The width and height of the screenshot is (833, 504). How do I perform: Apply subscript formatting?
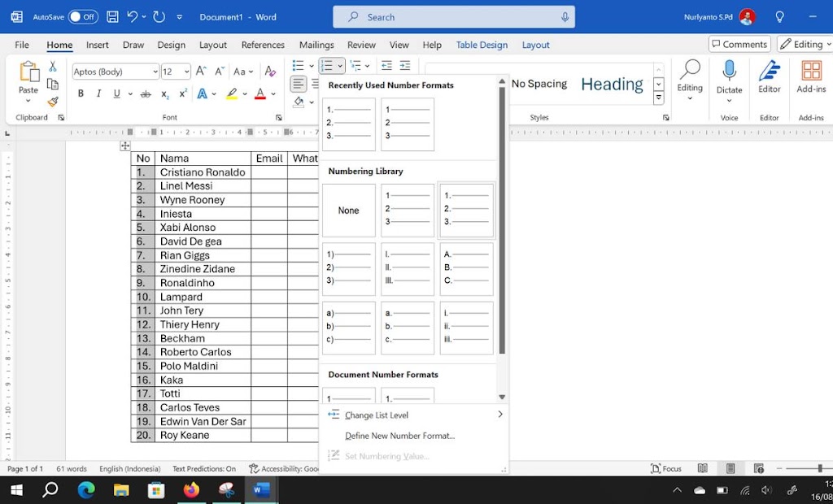[165, 94]
